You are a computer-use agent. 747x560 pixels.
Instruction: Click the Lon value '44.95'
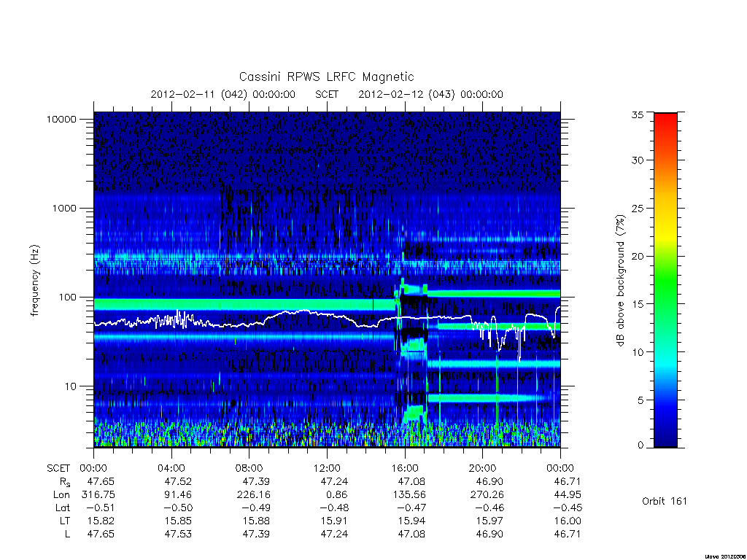[x=568, y=495]
